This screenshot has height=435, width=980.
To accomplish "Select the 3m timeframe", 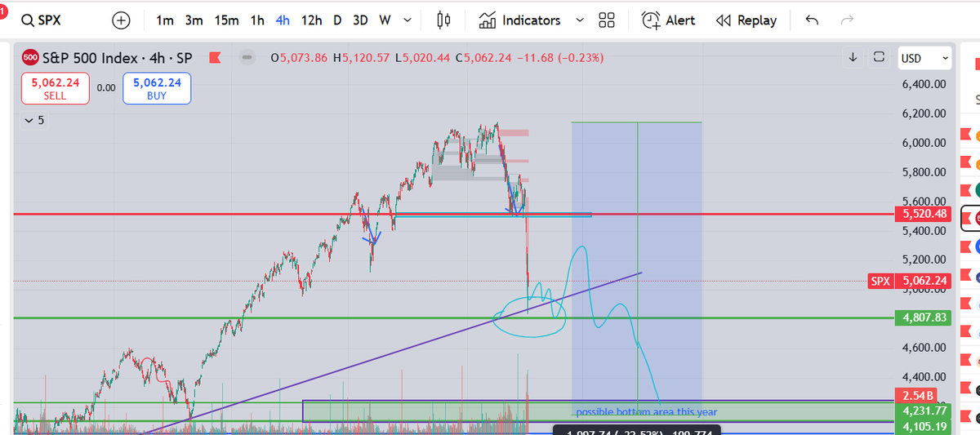I will point(194,20).
